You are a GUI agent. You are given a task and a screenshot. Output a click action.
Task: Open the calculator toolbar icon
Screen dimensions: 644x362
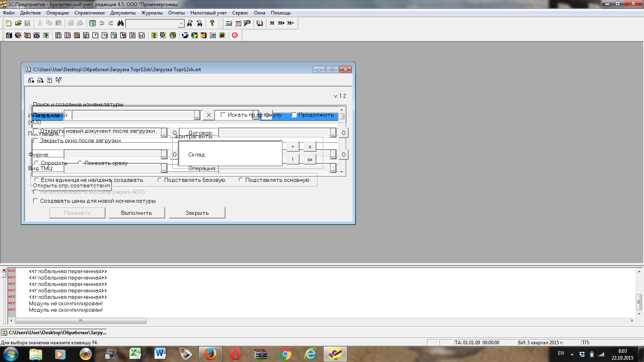pyautogui.click(x=229, y=23)
